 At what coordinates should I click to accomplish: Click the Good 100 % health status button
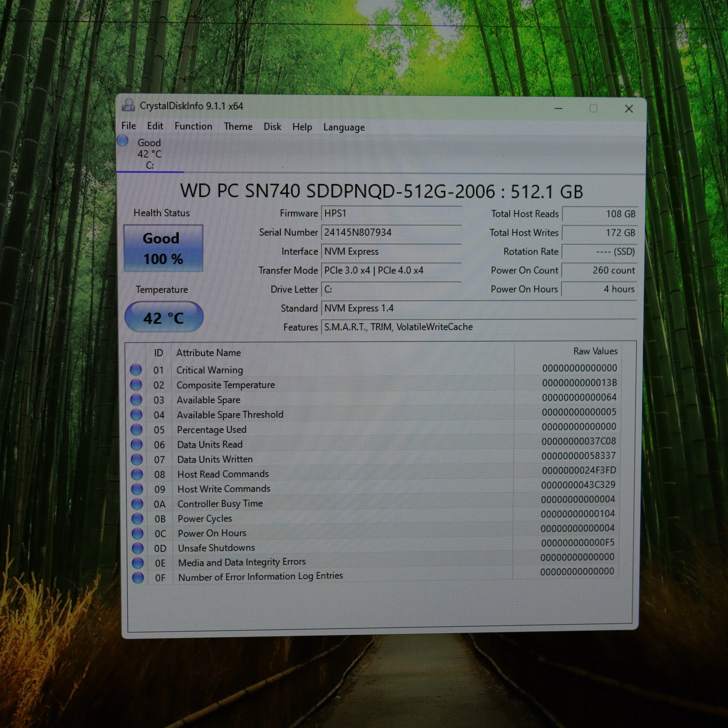click(163, 248)
